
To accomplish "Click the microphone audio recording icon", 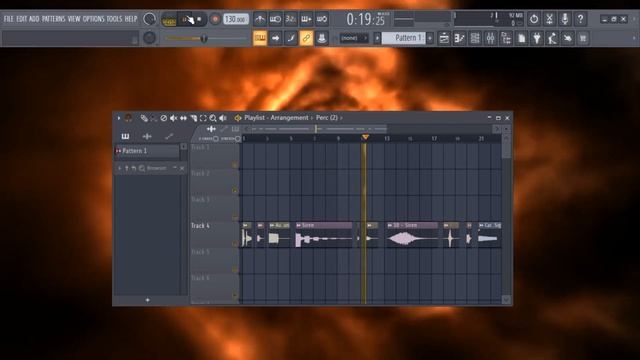I will pos(565,19).
